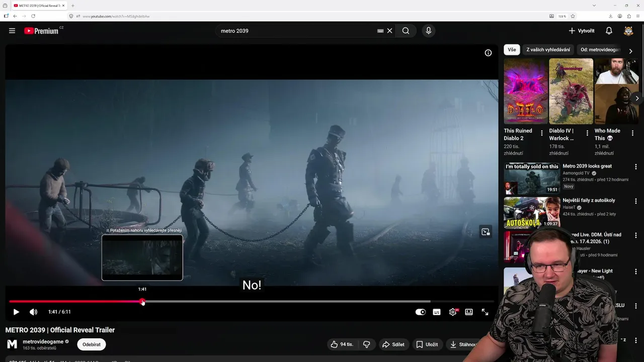Open browser extensions icon
This screenshot has height=362, width=644.
pyautogui.click(x=629, y=16)
